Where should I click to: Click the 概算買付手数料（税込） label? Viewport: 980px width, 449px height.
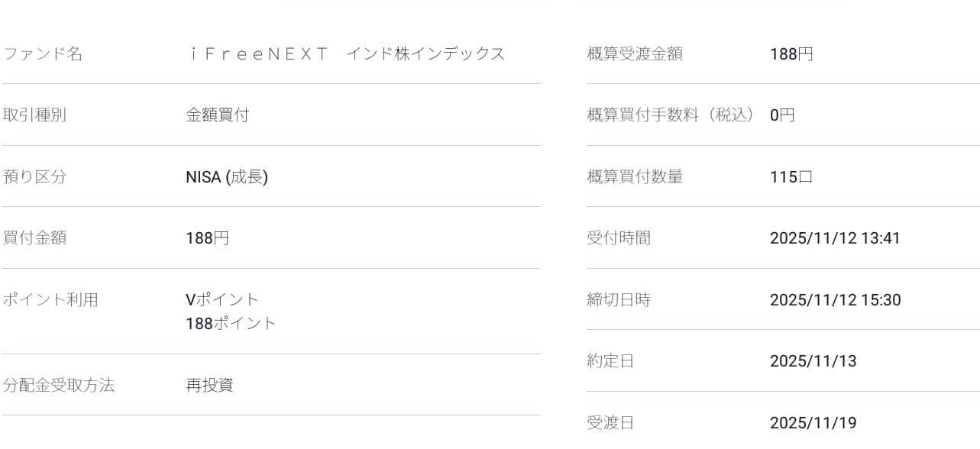(670, 115)
